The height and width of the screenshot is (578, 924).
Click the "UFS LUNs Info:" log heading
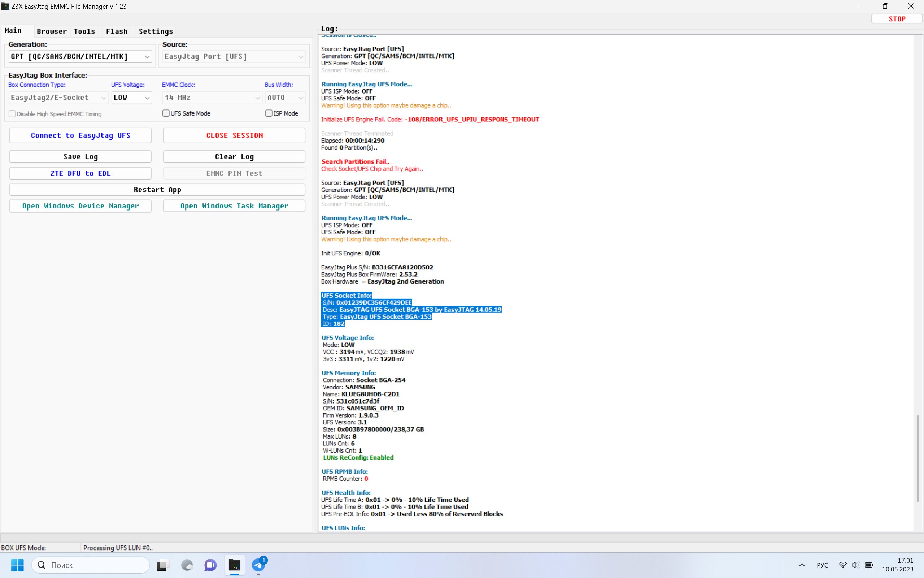pyautogui.click(x=343, y=528)
